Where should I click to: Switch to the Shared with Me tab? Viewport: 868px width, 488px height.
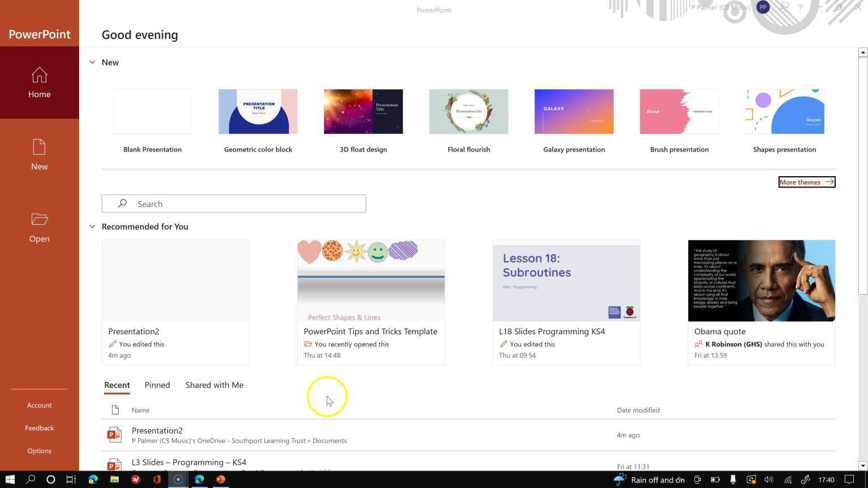pyautogui.click(x=214, y=385)
